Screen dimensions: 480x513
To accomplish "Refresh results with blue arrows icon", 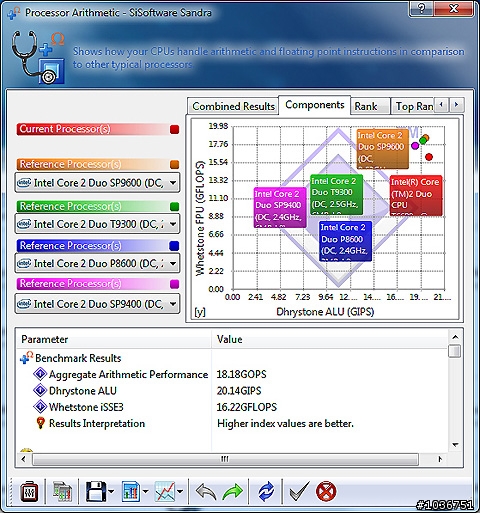I will pos(266,492).
